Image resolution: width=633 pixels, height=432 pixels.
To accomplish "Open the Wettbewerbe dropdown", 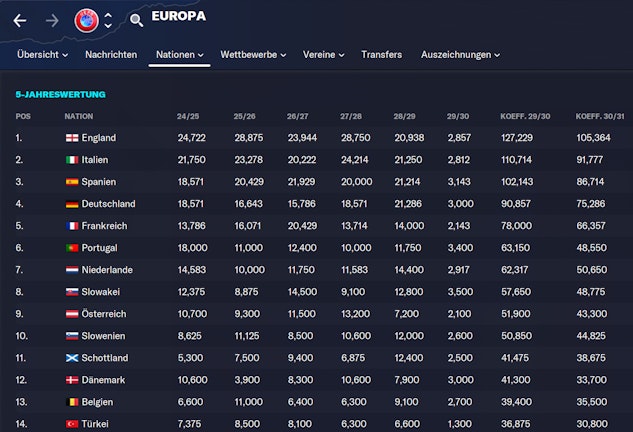I will click(253, 54).
